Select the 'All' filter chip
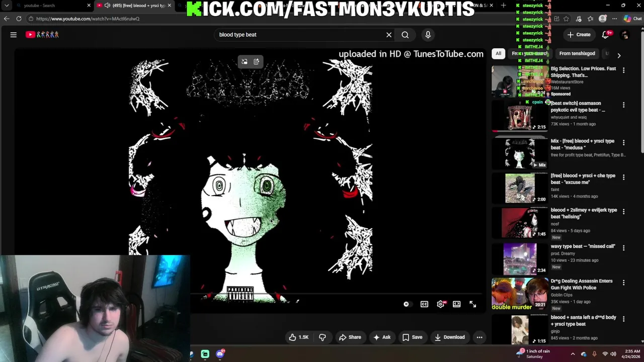The width and height of the screenshot is (644, 362). tap(498, 53)
